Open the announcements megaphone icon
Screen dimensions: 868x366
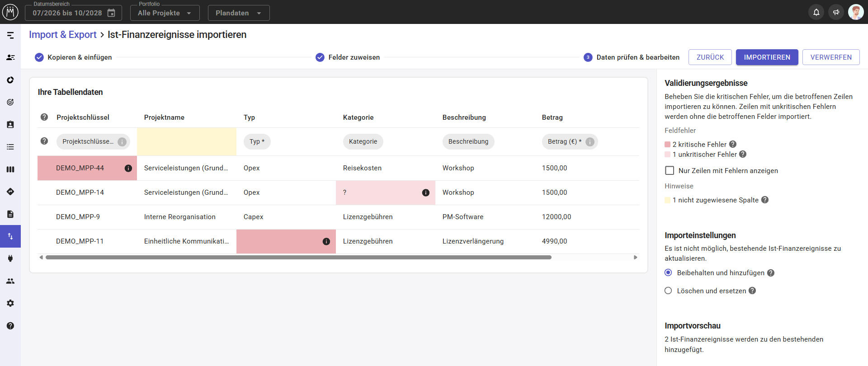click(836, 12)
